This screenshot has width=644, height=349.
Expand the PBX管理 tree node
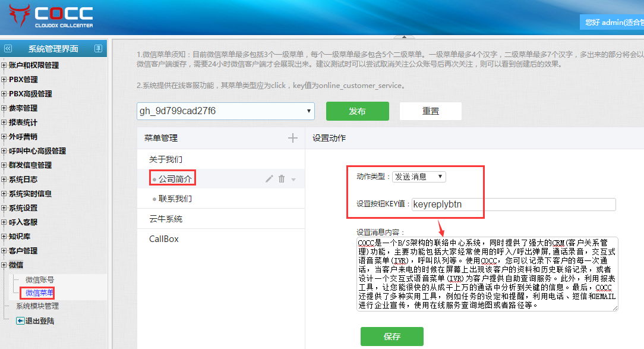click(x=4, y=80)
